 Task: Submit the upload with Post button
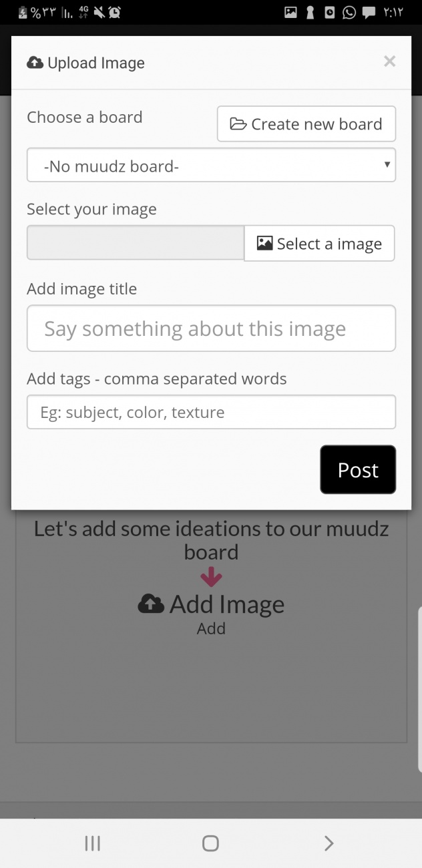pos(358,470)
